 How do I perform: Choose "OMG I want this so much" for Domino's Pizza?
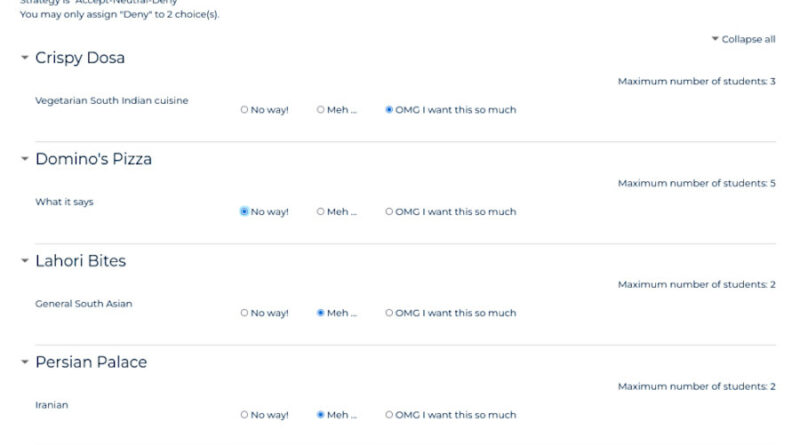[x=389, y=211]
